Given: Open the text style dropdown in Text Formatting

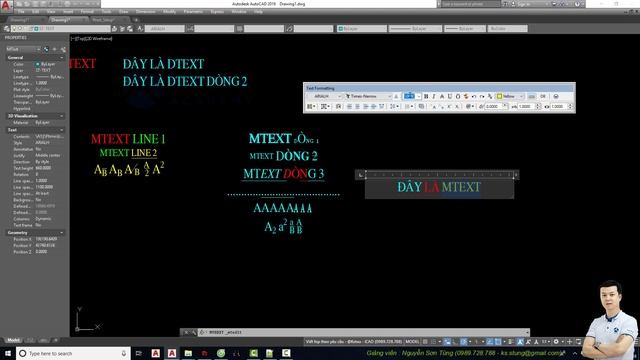Looking at the screenshot, I should (325, 96).
